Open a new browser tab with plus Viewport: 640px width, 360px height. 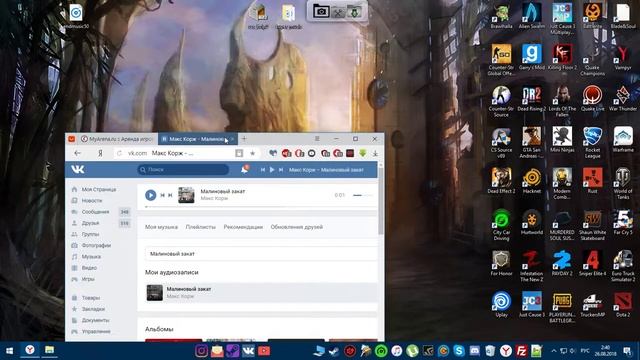tap(244, 139)
